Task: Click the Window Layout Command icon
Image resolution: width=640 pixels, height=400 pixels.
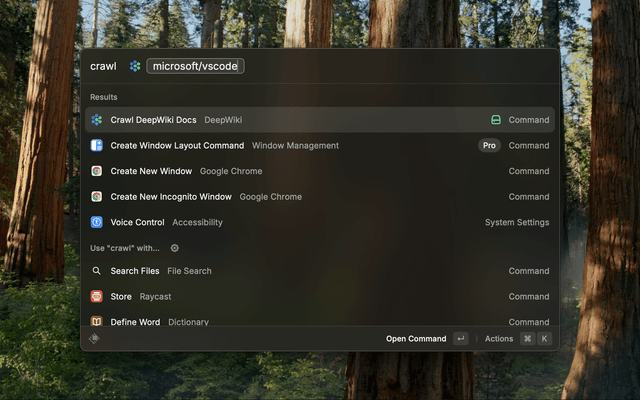Action: (x=97, y=145)
